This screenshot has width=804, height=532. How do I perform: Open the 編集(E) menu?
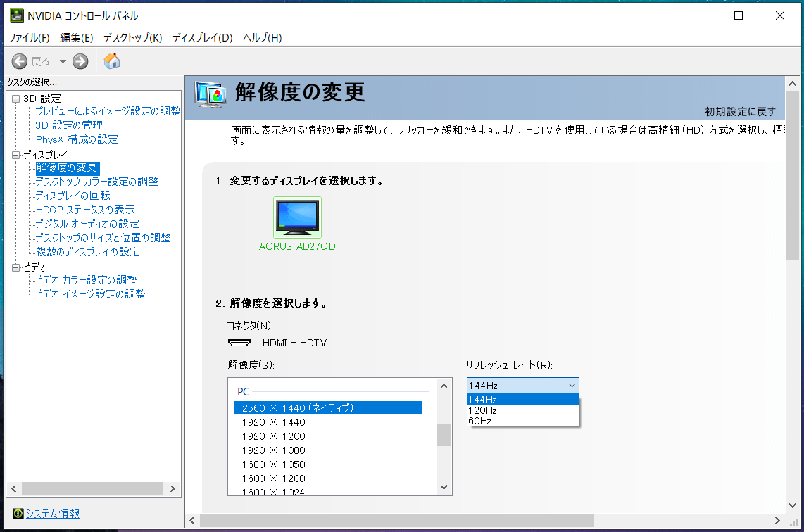click(x=77, y=38)
